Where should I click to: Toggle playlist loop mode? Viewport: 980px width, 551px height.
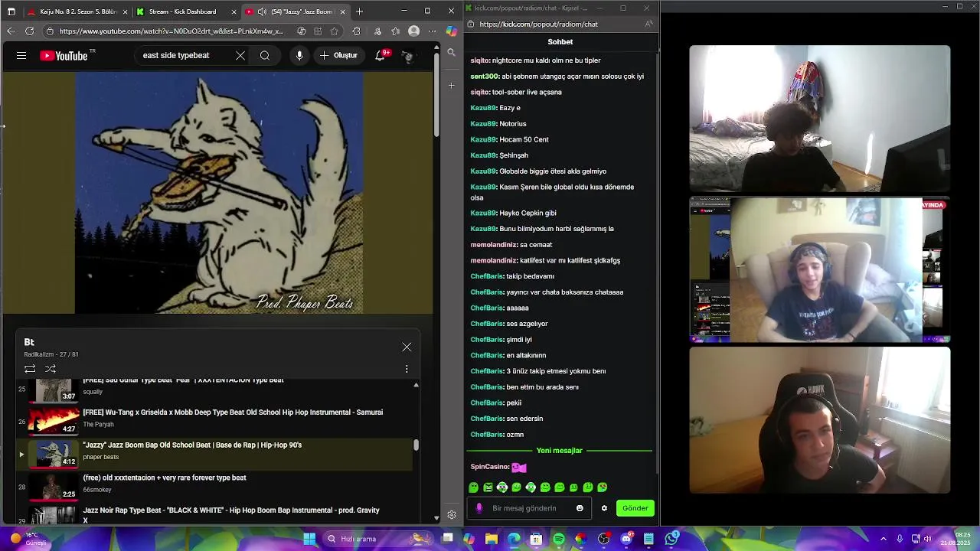[30, 369]
